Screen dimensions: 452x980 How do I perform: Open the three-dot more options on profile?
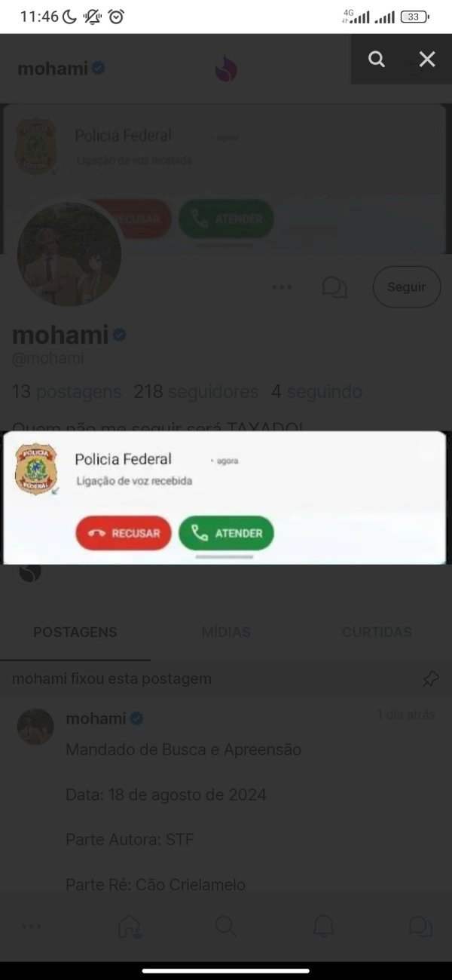pos(282,287)
